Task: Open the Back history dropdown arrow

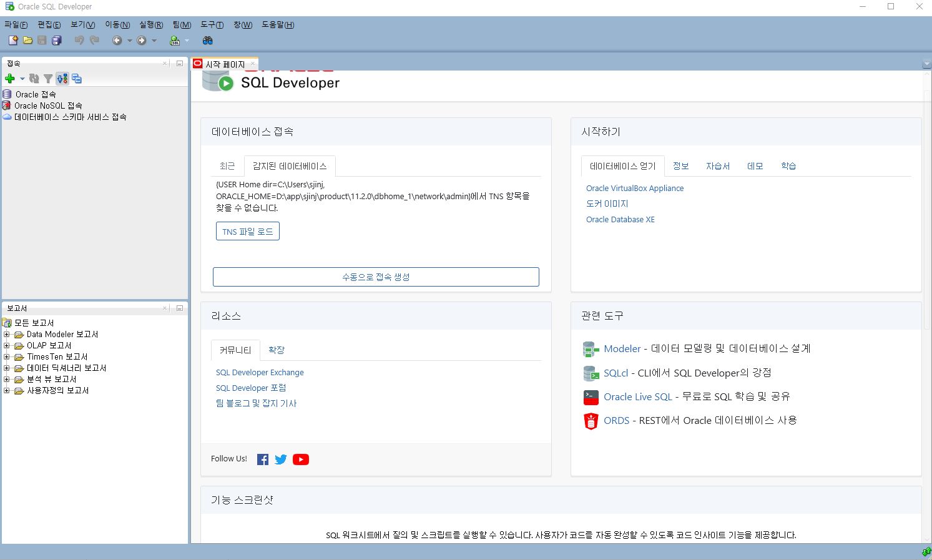Action: click(129, 41)
